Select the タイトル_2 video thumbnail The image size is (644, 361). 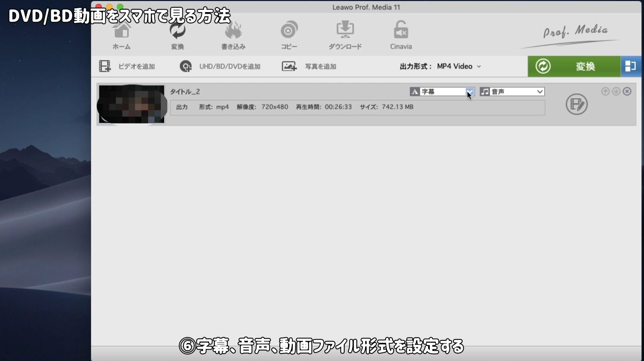click(x=132, y=104)
